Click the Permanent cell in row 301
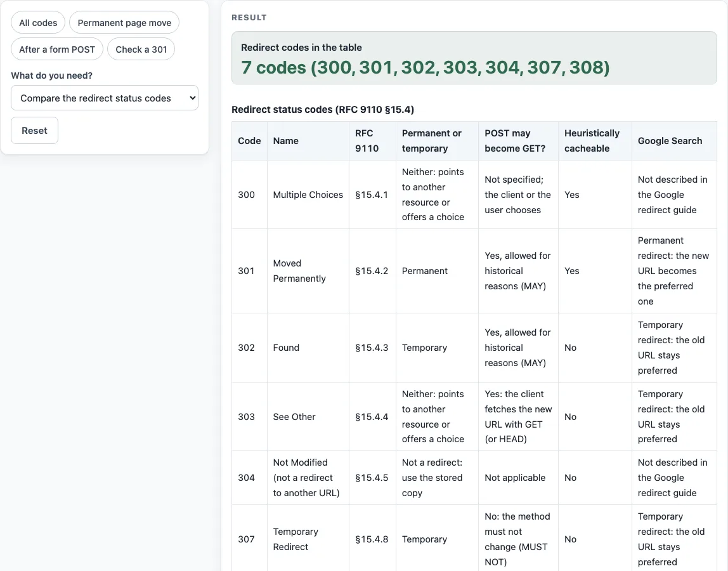The height and width of the screenshot is (571, 728). pyautogui.click(x=437, y=271)
